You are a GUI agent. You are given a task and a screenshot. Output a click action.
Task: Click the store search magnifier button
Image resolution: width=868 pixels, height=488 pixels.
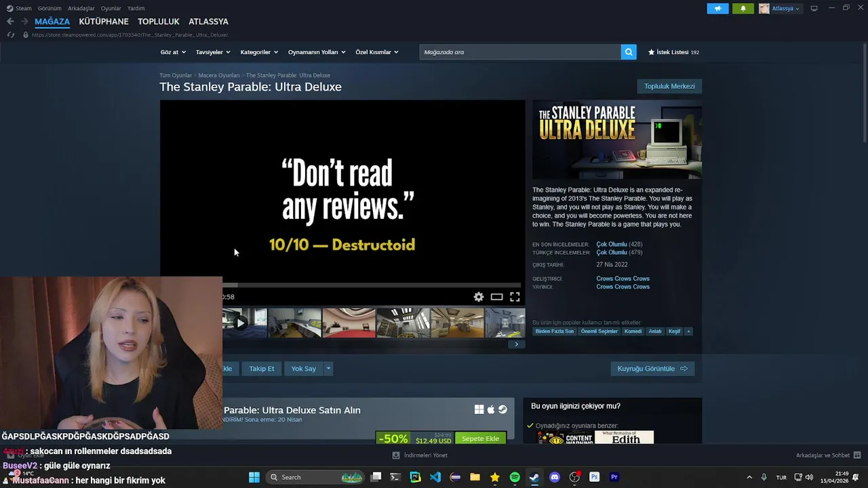click(x=629, y=52)
